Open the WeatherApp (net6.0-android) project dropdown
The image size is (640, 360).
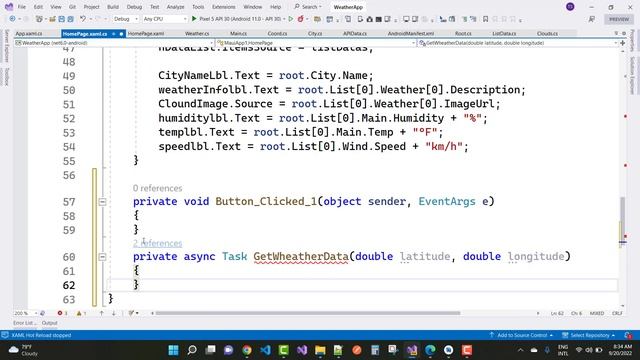(113, 43)
